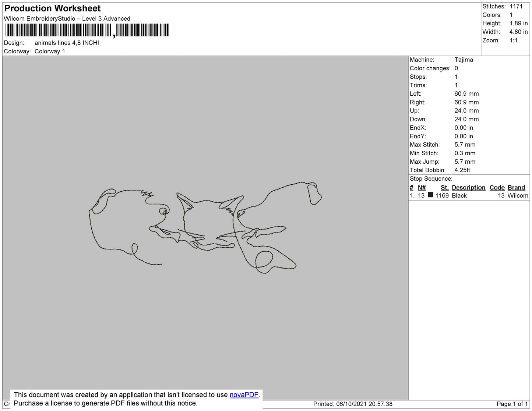Select the Left value 60.9 mm
The width and height of the screenshot is (532, 411).
click(x=466, y=93)
